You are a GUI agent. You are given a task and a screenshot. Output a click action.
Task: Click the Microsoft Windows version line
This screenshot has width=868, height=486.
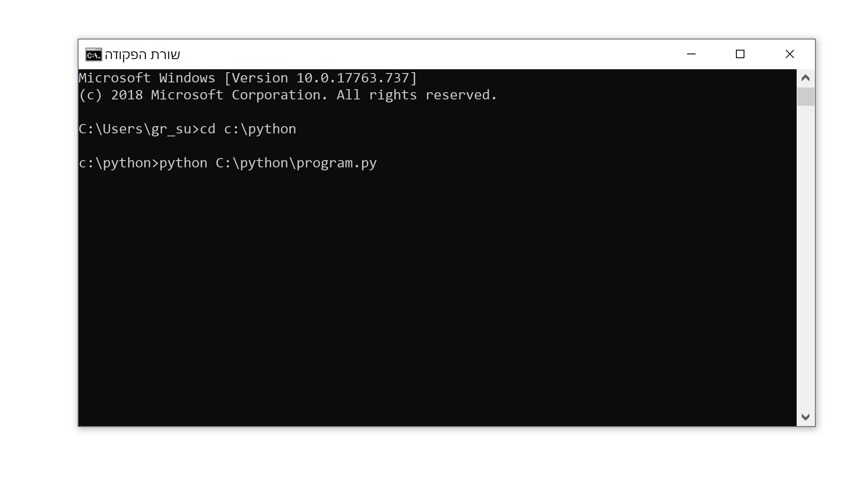pos(248,78)
